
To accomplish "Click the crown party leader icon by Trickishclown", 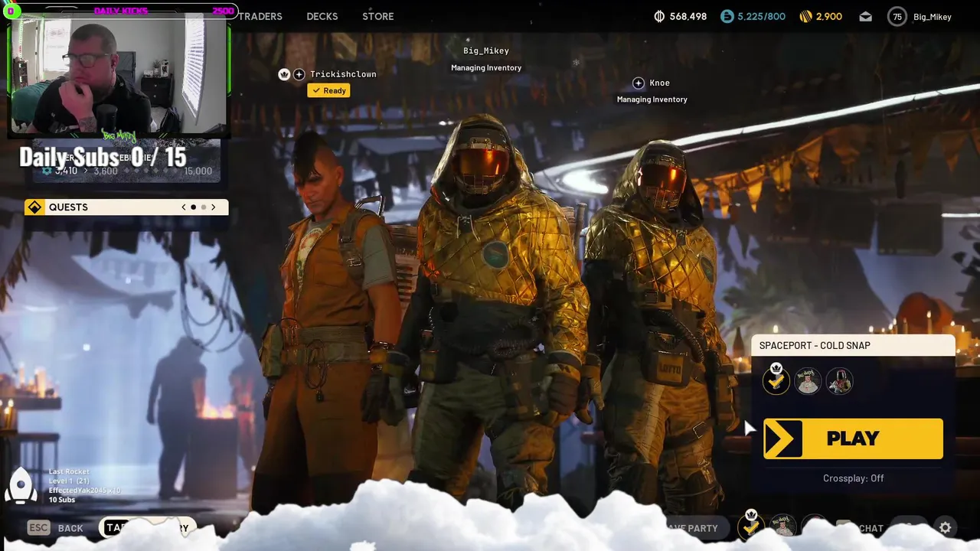I will coord(284,74).
